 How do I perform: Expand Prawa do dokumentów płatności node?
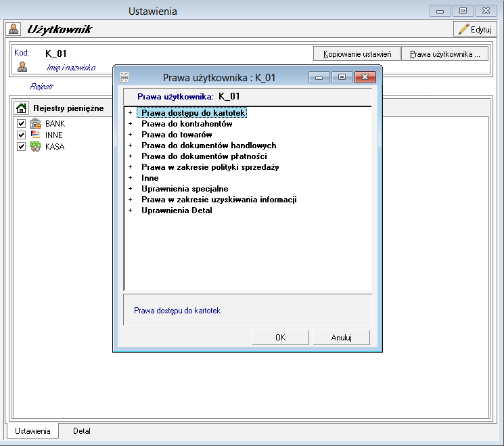(130, 156)
